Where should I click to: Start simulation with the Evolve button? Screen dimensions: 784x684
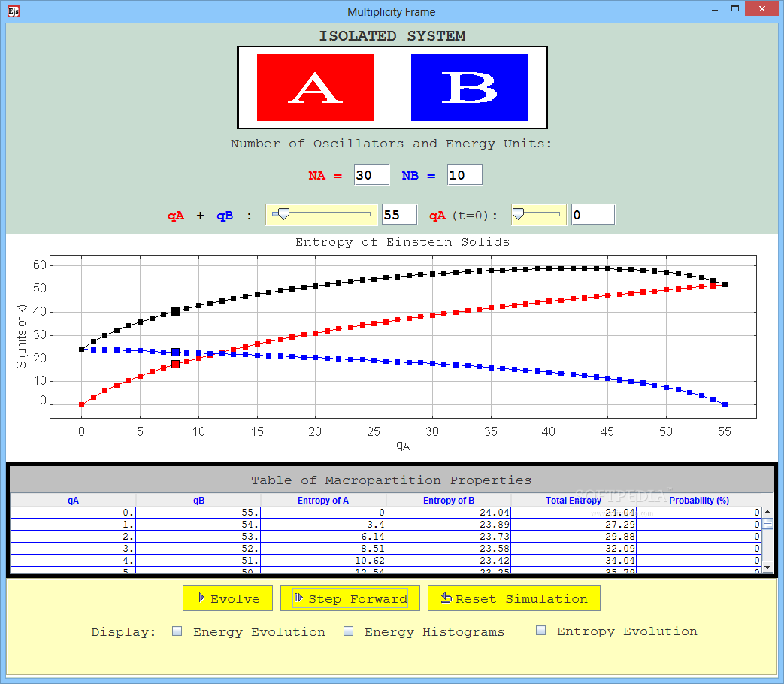pos(228,598)
